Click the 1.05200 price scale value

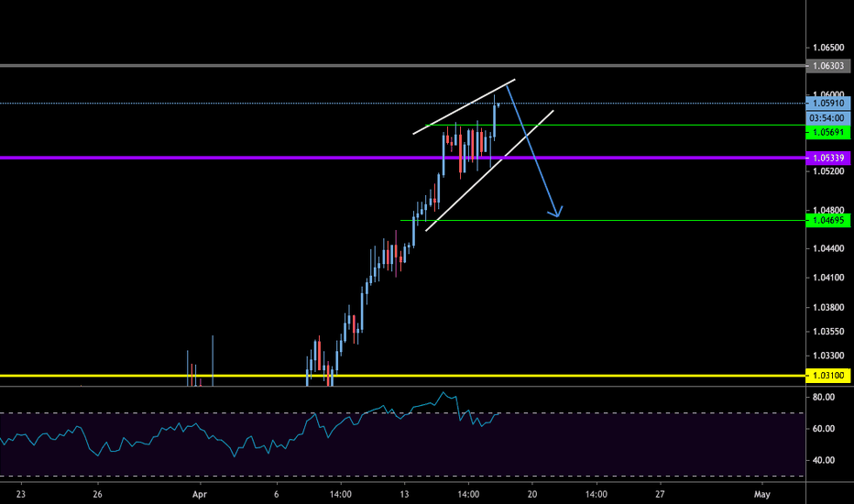pos(828,171)
